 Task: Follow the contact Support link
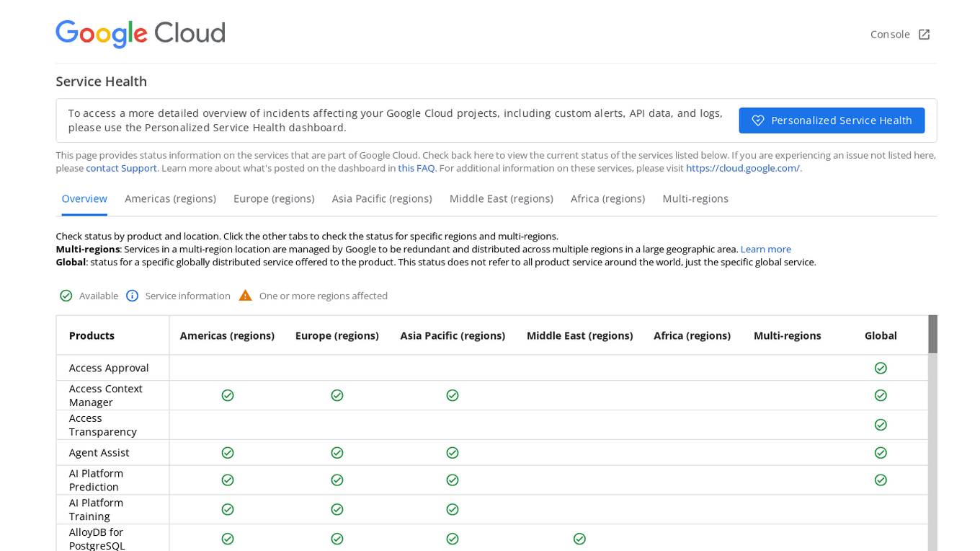coord(121,168)
